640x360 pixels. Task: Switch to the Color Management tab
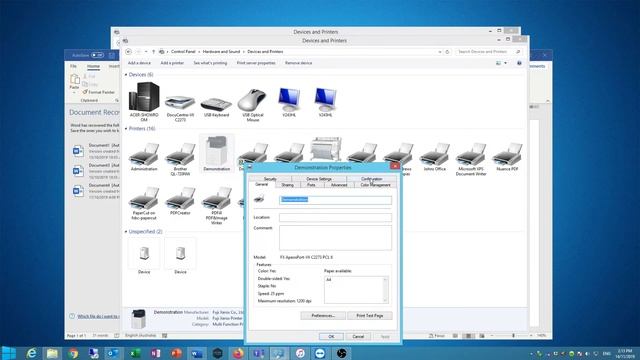376,185
